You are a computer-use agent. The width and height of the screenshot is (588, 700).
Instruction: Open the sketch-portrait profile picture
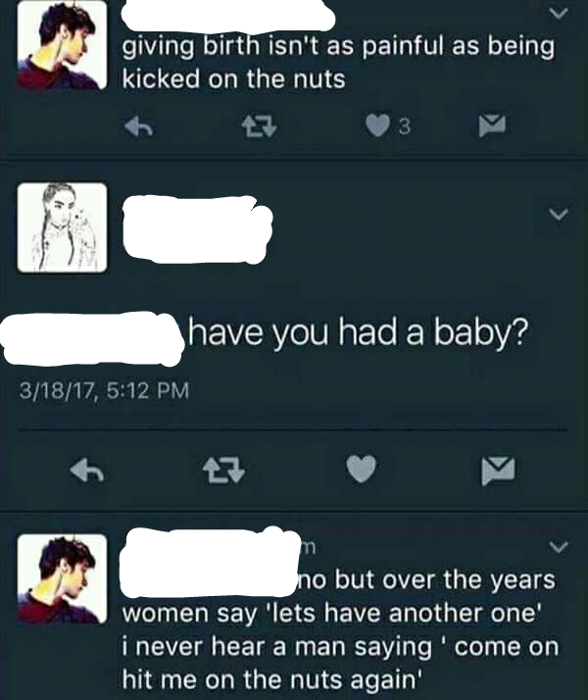(62, 227)
